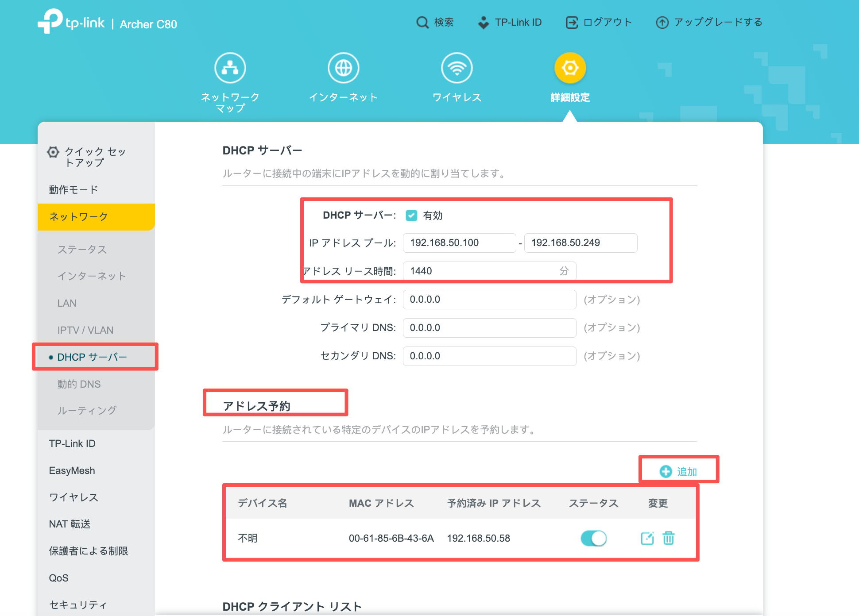The width and height of the screenshot is (859, 616).
Task: Click the tp-link logo icon
Action: (50, 21)
